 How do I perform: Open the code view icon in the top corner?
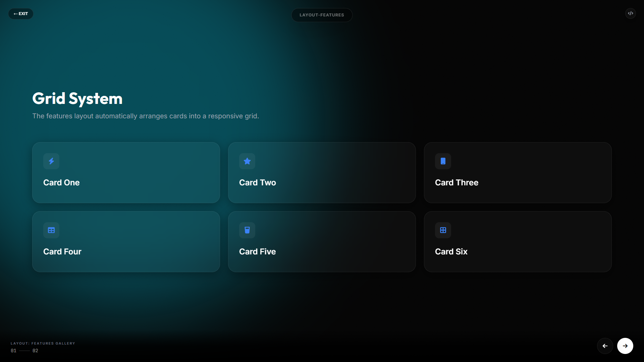click(631, 13)
